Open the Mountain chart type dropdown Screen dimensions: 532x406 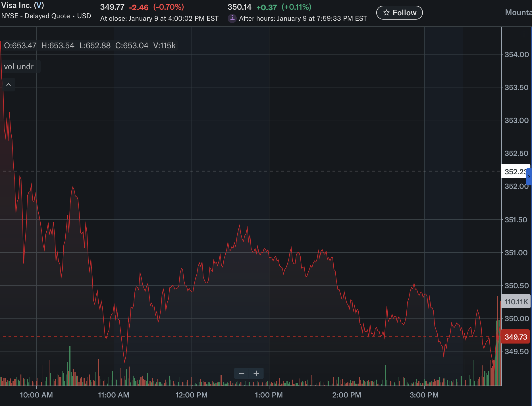coord(518,12)
